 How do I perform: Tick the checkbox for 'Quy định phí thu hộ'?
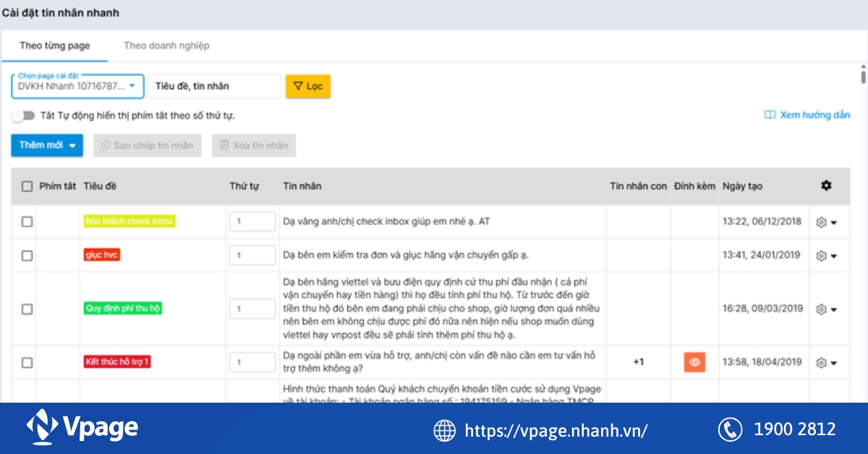coord(26,308)
